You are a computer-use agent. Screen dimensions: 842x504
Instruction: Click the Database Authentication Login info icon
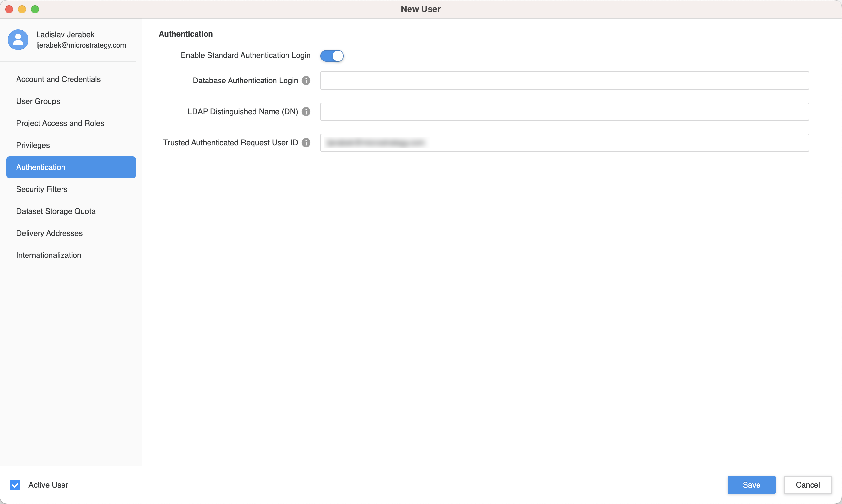tap(306, 81)
